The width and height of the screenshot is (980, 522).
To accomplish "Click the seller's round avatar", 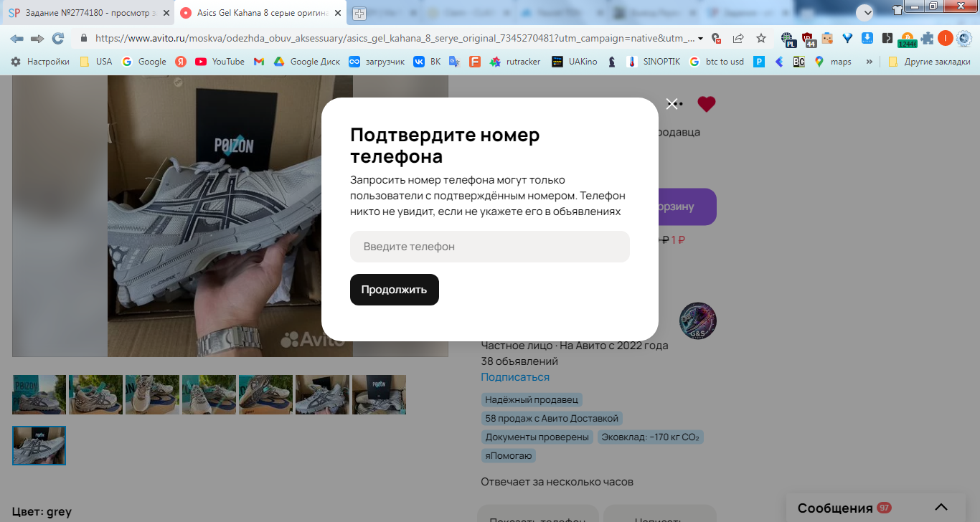I will 697,321.
